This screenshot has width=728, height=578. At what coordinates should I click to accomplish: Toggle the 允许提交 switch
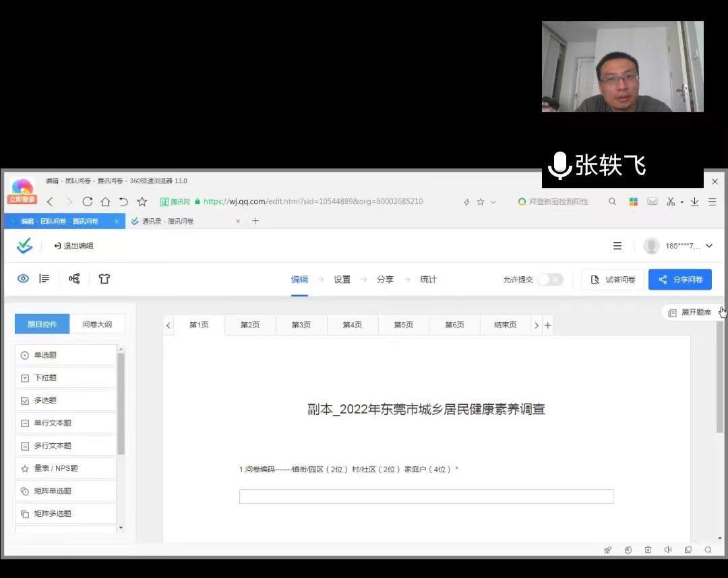tap(550, 280)
